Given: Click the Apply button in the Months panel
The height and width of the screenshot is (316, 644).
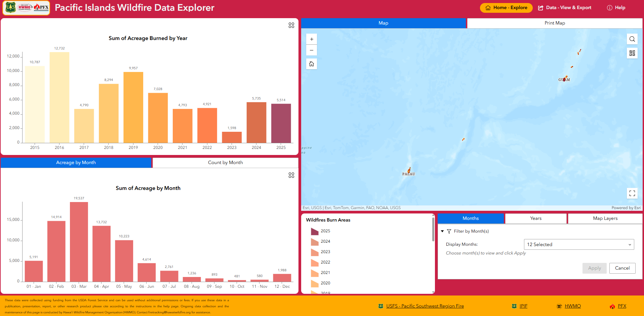Looking at the screenshot, I should point(594,268).
